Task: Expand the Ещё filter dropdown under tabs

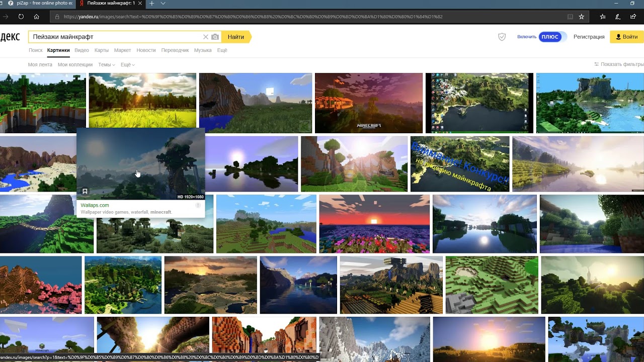Action: click(128, 64)
